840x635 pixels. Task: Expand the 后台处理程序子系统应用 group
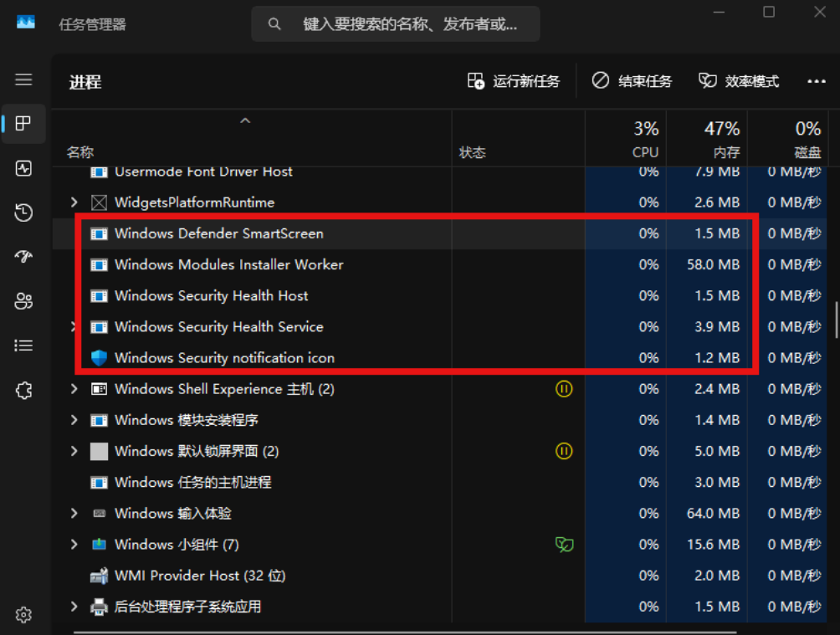(x=74, y=607)
